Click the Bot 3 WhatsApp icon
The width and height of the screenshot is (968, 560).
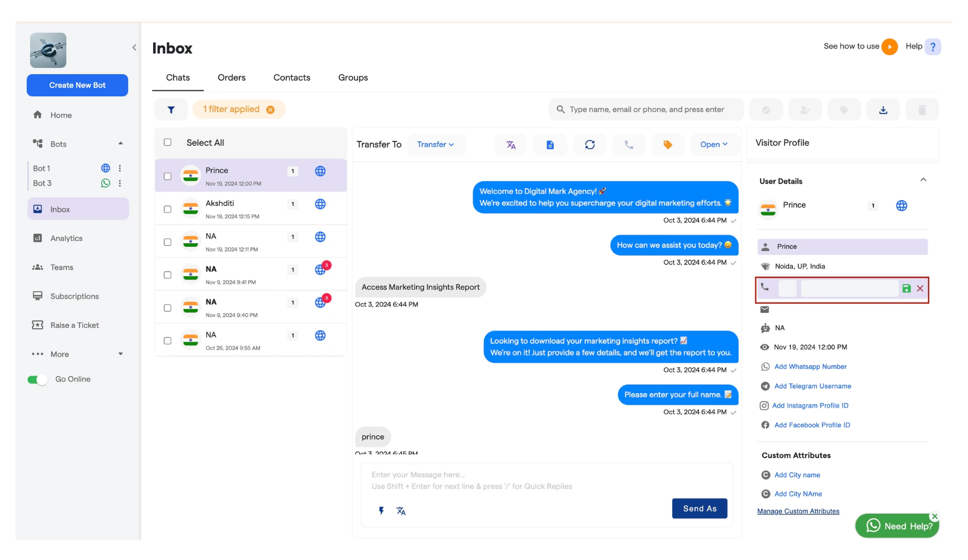tap(105, 183)
